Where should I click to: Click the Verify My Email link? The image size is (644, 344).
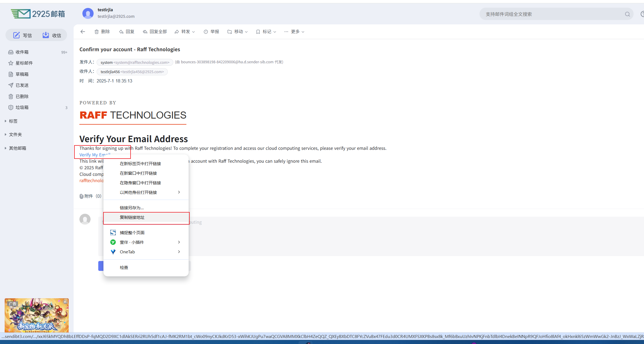pyautogui.click(x=95, y=155)
